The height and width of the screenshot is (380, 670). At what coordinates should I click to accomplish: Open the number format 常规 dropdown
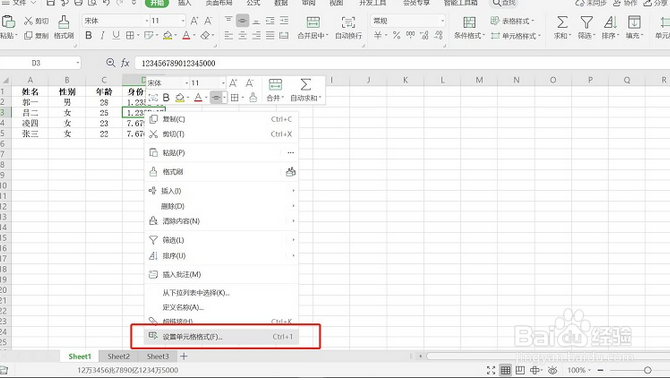point(442,21)
